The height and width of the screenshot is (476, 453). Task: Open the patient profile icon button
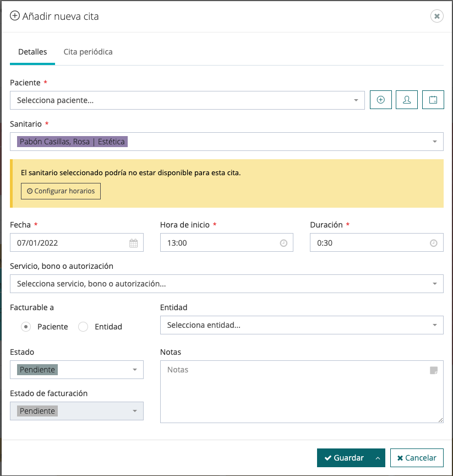coord(407,100)
